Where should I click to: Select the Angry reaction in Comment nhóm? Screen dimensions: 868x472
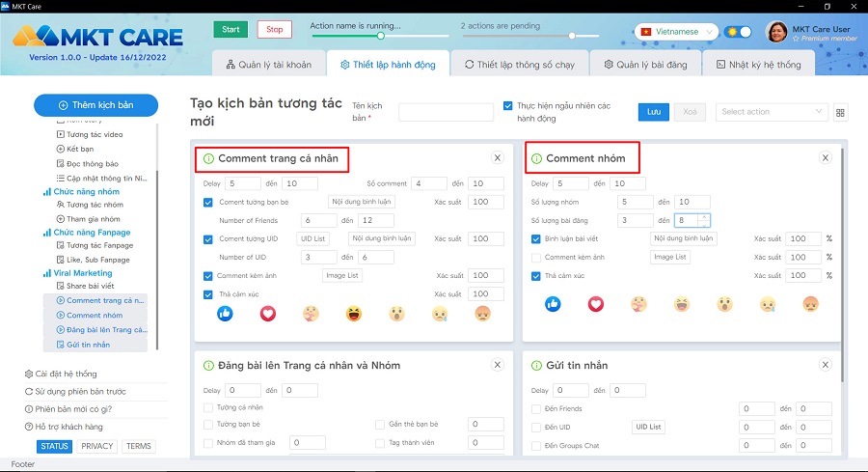810,304
